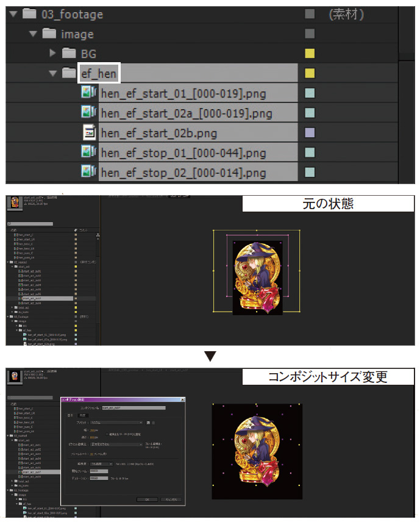Select the highlighted ef_hen folder name
This screenshot has width=420, height=525.
click(99, 73)
